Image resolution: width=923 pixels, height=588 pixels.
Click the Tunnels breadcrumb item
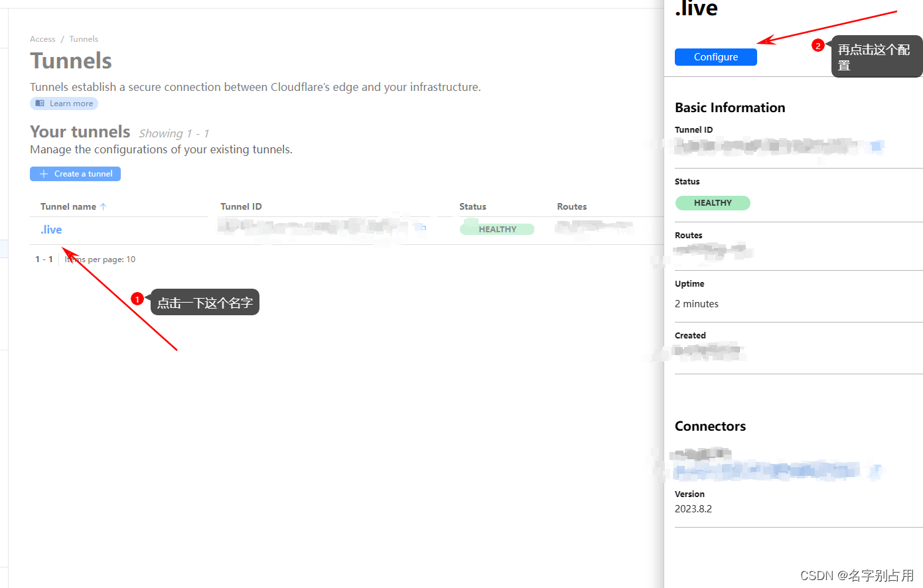pos(84,39)
